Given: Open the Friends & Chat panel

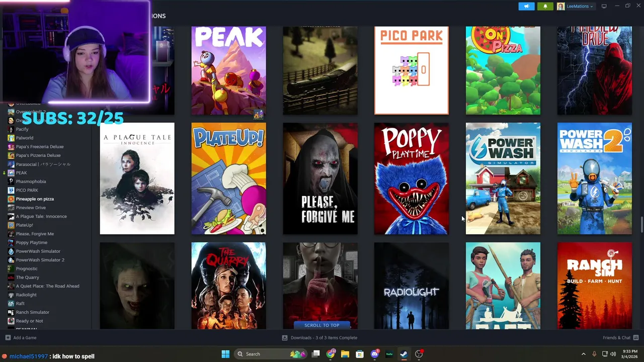Looking at the screenshot, I should [620, 338].
